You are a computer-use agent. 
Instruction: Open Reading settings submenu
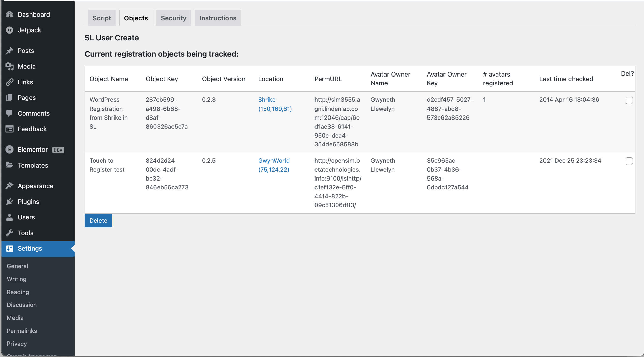[x=18, y=292]
